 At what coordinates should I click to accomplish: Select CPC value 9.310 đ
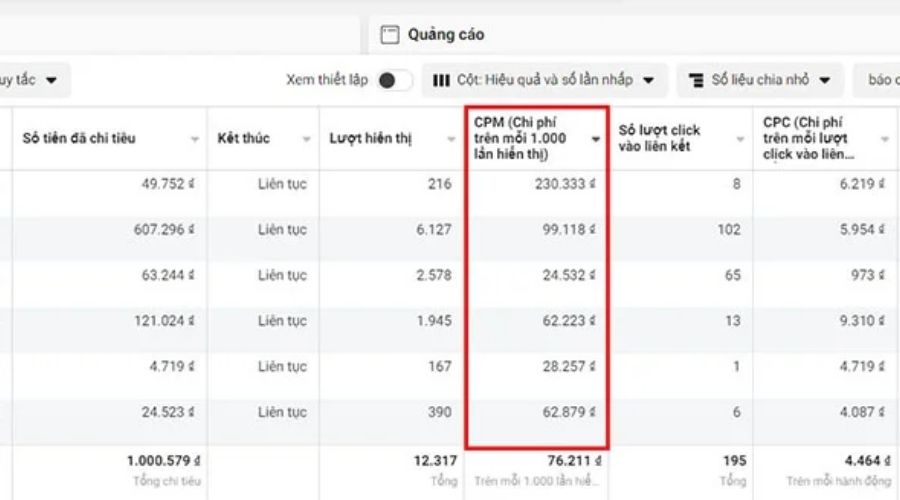[862, 321]
